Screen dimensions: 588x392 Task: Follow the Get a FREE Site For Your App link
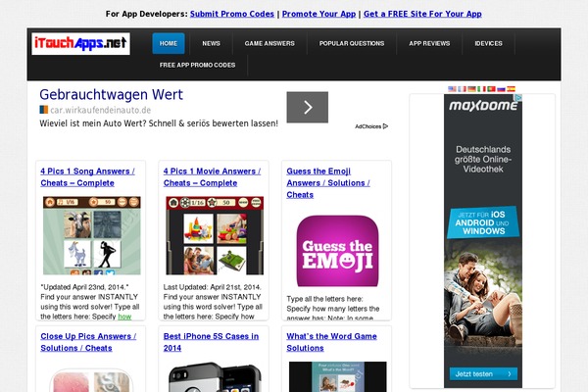(422, 14)
